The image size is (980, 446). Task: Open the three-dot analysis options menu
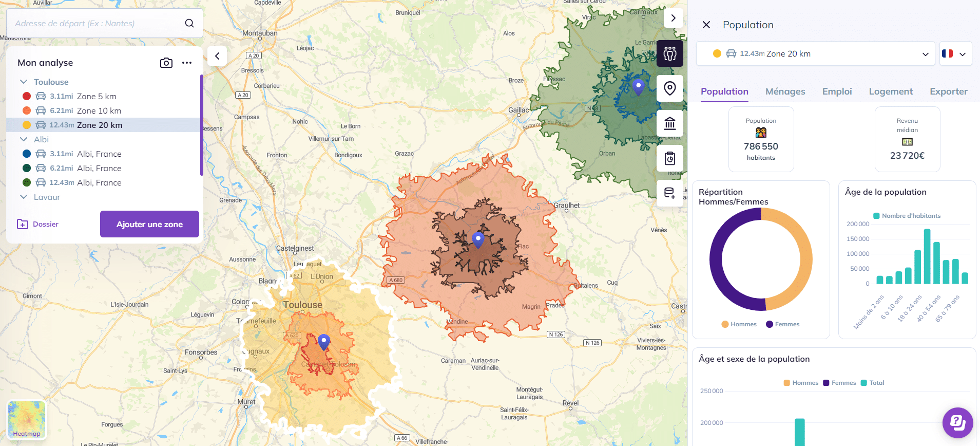click(x=187, y=63)
